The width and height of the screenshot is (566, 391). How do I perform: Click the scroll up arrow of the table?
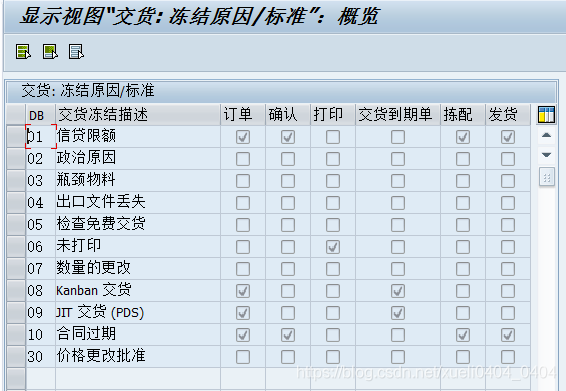(x=547, y=136)
